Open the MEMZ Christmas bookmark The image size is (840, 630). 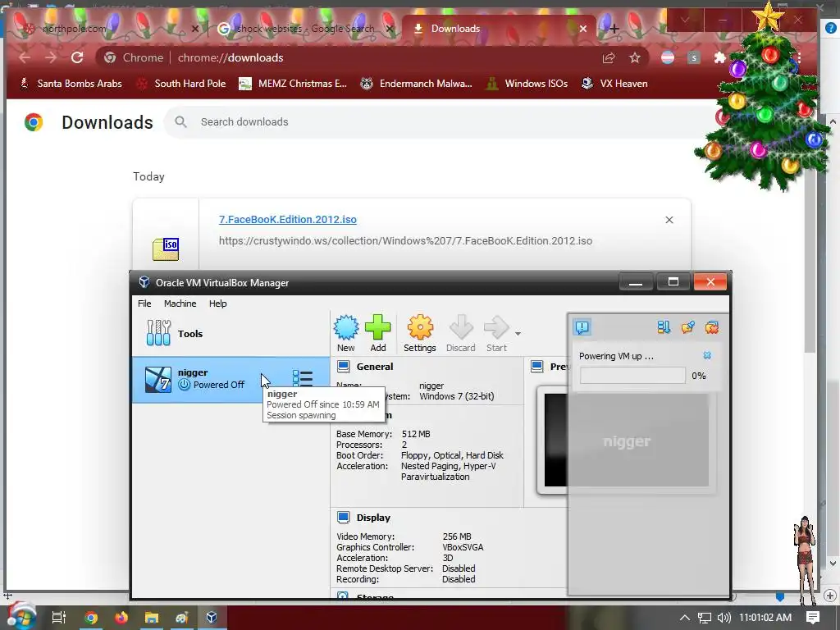tap(293, 84)
